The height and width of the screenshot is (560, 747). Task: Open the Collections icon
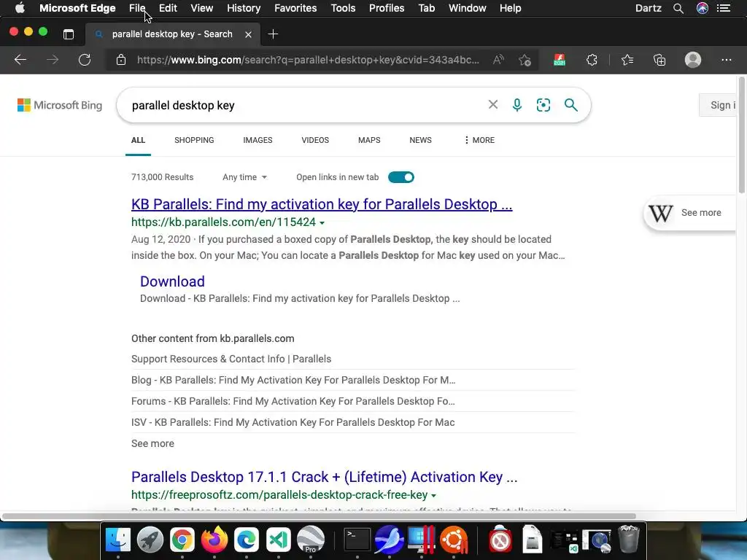(x=659, y=60)
